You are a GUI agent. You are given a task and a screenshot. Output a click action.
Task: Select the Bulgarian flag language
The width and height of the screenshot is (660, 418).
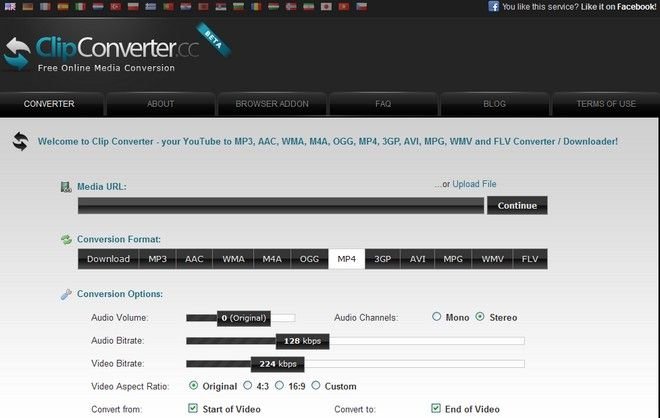[238, 6]
